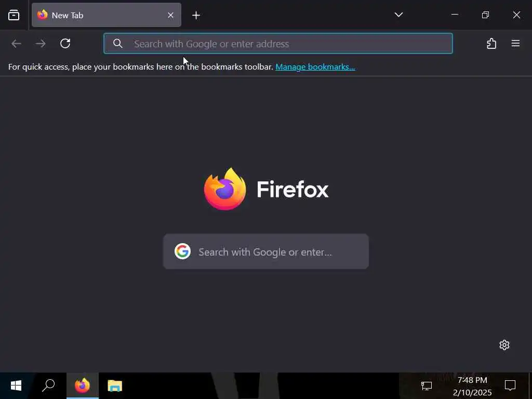Open the taskbar clock showing 7:48 PM
The width and height of the screenshot is (532, 399).
click(x=472, y=386)
